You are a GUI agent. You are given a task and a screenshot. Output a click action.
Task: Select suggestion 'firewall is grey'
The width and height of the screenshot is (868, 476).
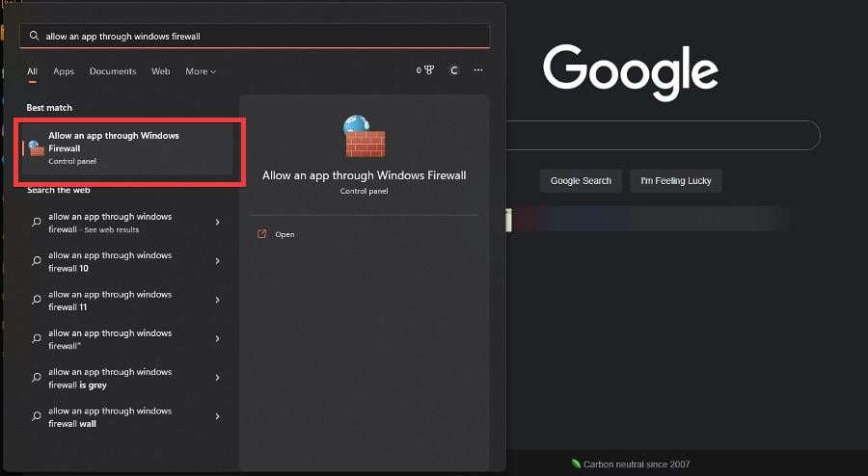(127, 378)
